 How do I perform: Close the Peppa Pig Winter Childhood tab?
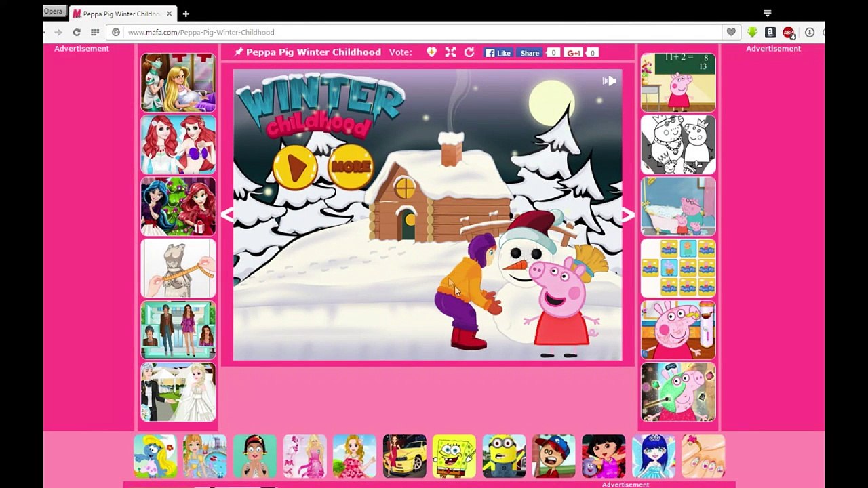(x=169, y=14)
